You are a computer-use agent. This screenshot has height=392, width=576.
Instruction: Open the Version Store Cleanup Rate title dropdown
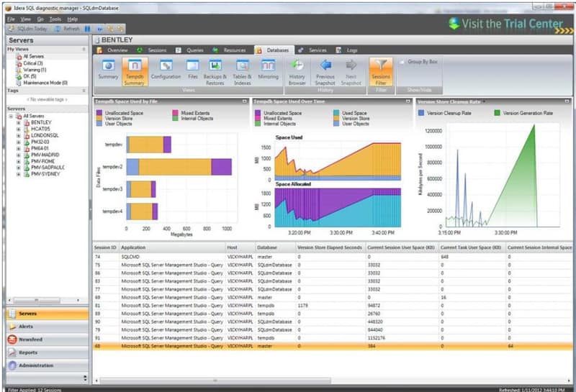pos(484,101)
